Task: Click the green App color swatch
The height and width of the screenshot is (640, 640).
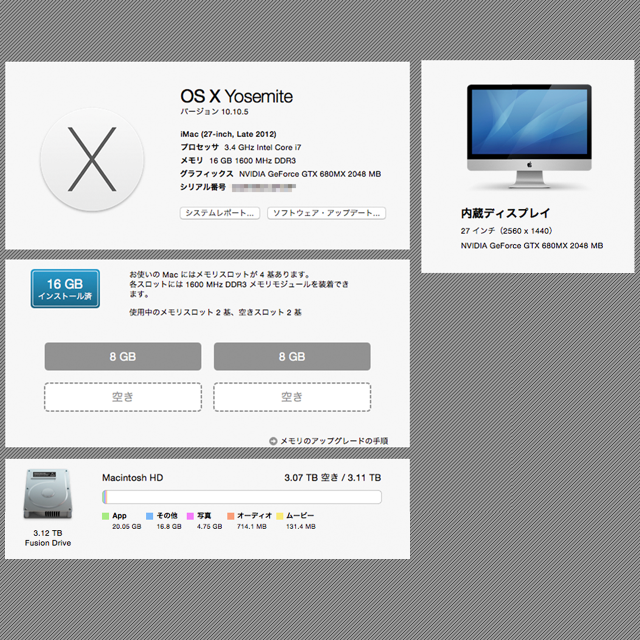Action: (105, 516)
